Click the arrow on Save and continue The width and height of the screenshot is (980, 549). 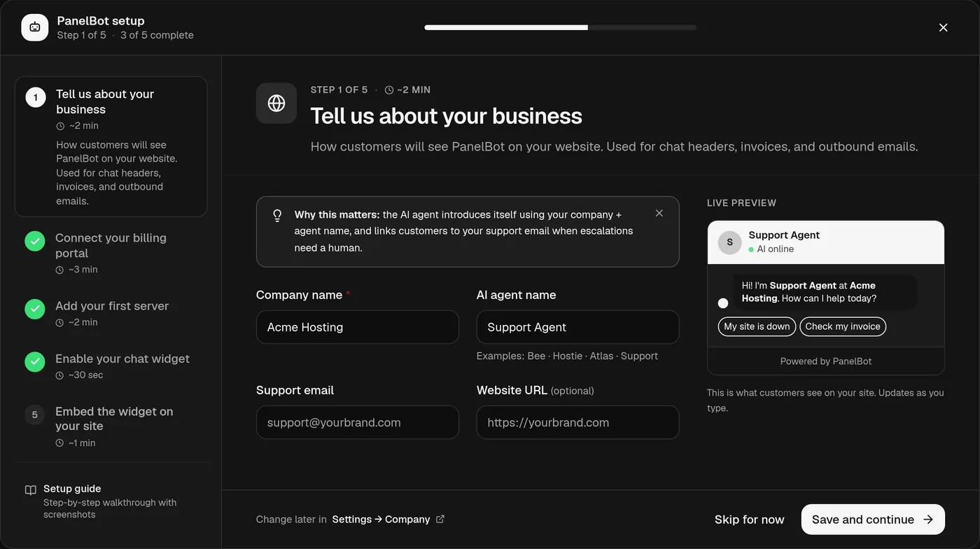click(928, 520)
